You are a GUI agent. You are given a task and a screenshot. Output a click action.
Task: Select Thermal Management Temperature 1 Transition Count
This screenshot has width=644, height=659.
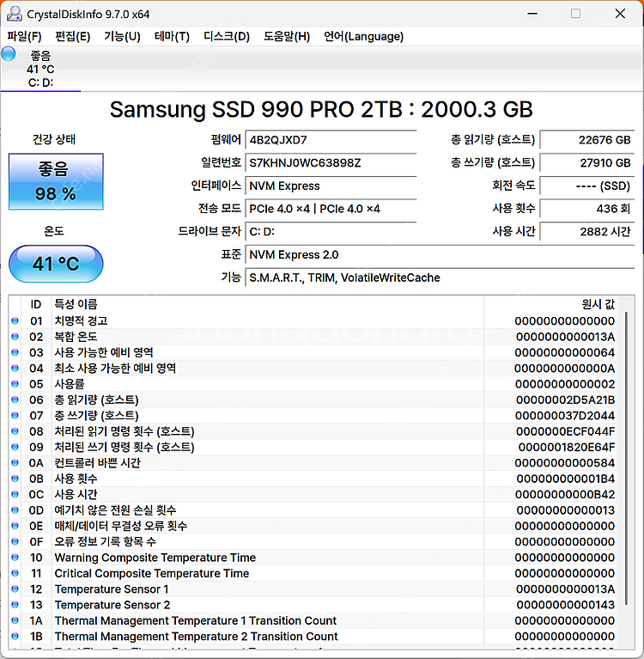click(x=196, y=620)
